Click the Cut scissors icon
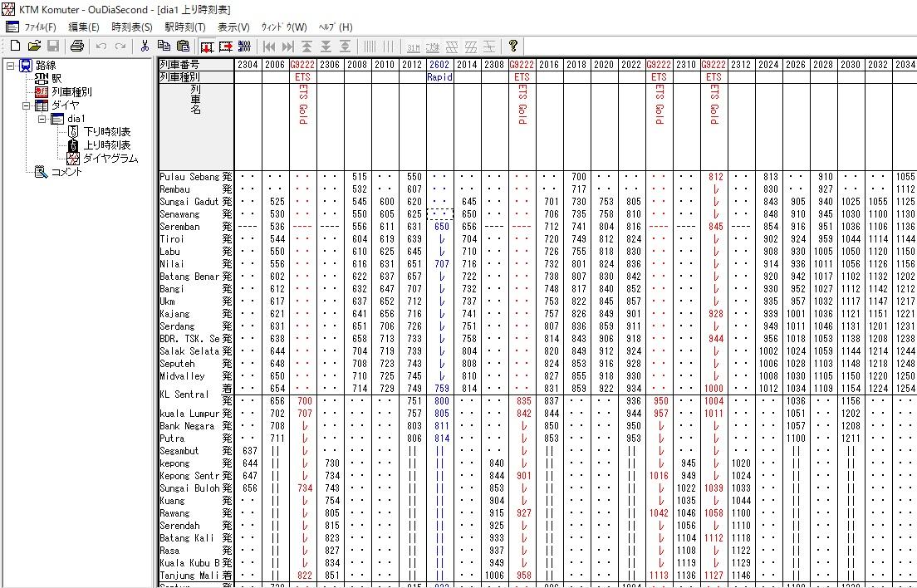Image resolution: width=917 pixels, height=588 pixels. tap(145, 47)
